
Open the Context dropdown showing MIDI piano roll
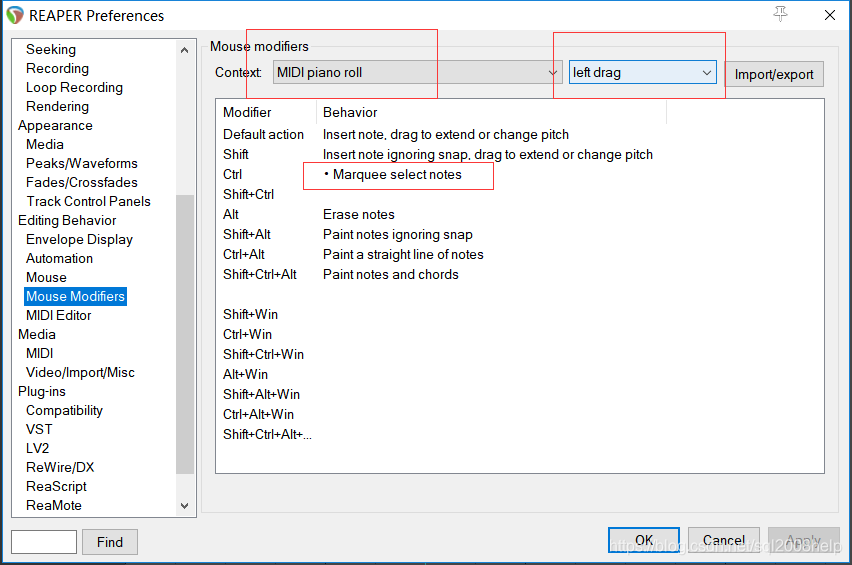(417, 72)
